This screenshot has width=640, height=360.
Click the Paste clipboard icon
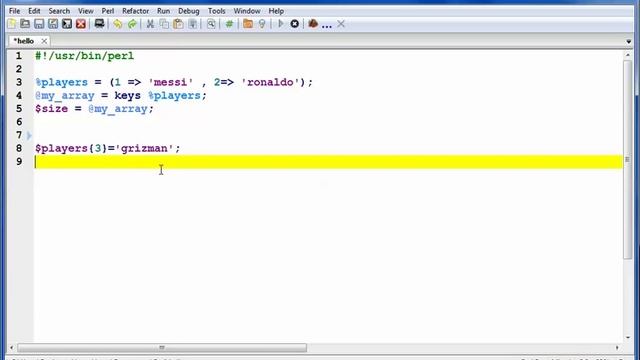(178, 24)
